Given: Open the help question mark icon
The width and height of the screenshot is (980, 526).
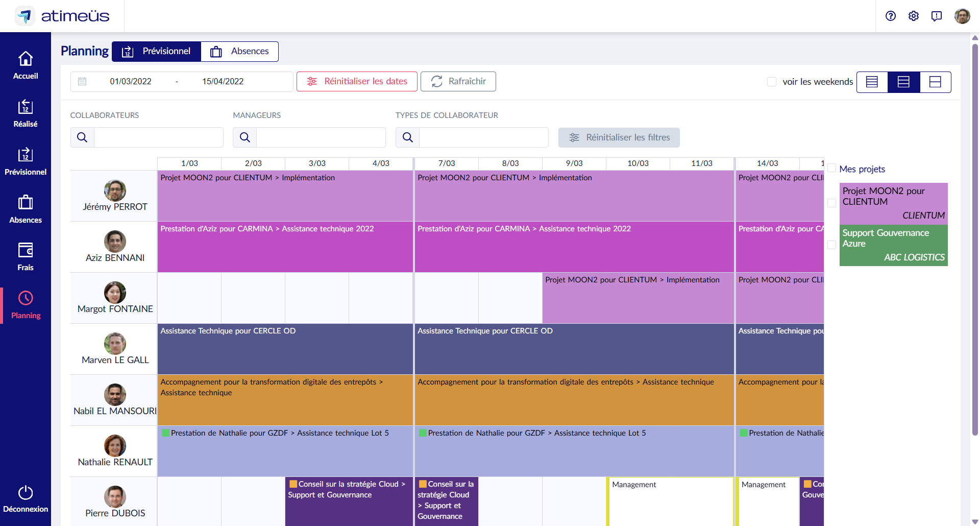Looking at the screenshot, I should click(x=891, y=16).
